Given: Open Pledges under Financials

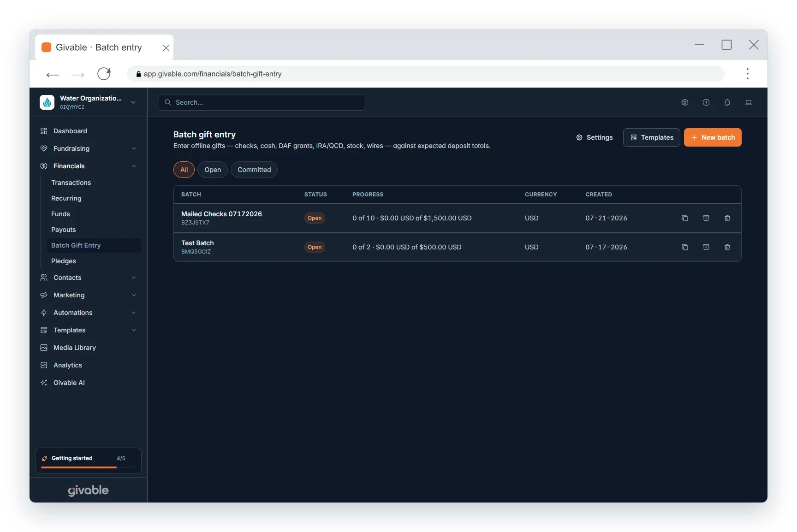Looking at the screenshot, I should point(64,261).
